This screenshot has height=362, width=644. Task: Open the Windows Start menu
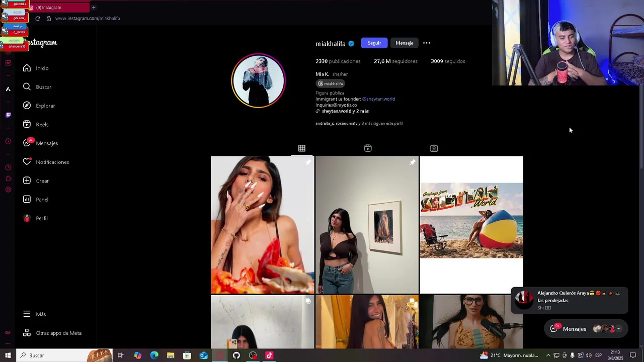(x=8, y=355)
